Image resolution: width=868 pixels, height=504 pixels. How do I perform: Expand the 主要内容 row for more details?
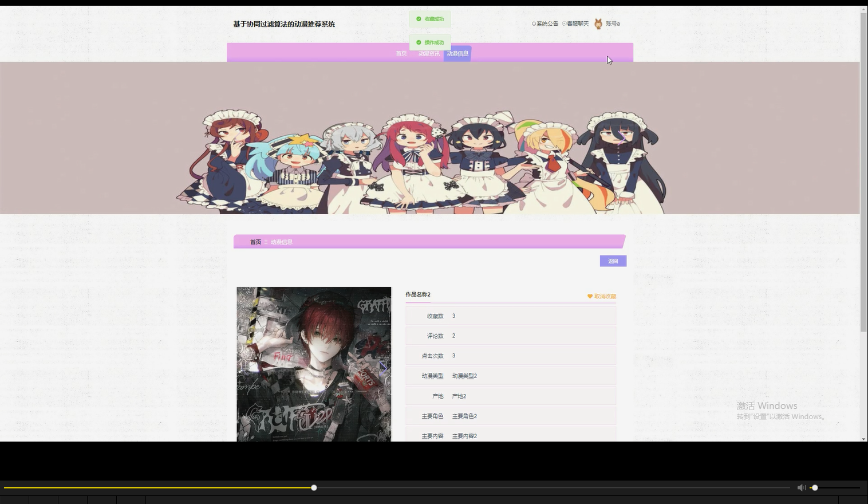pyautogui.click(x=510, y=436)
